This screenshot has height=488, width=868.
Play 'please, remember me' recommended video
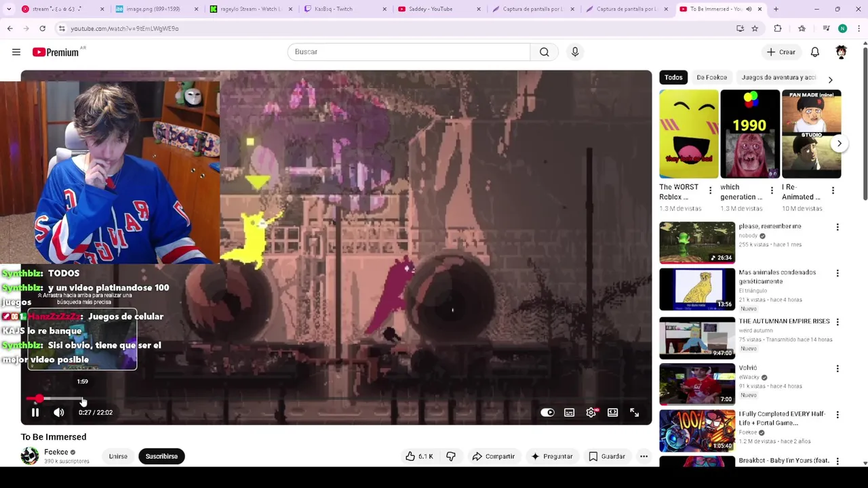coord(697,242)
